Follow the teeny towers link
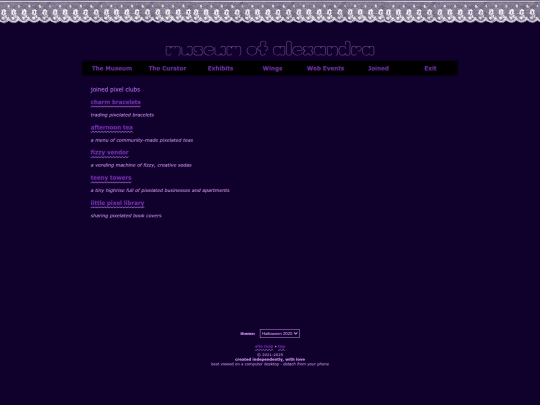 point(111,178)
